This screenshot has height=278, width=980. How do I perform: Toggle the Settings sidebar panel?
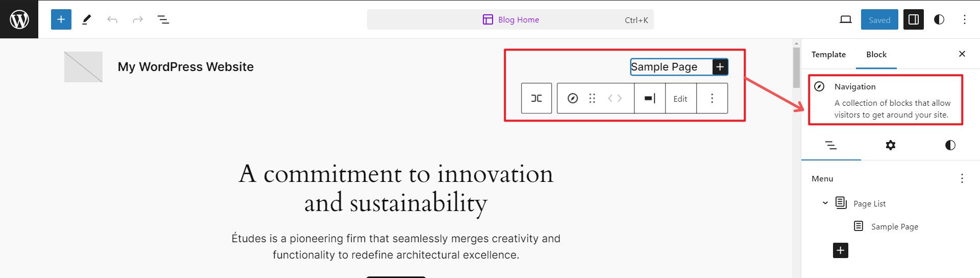coord(914,19)
